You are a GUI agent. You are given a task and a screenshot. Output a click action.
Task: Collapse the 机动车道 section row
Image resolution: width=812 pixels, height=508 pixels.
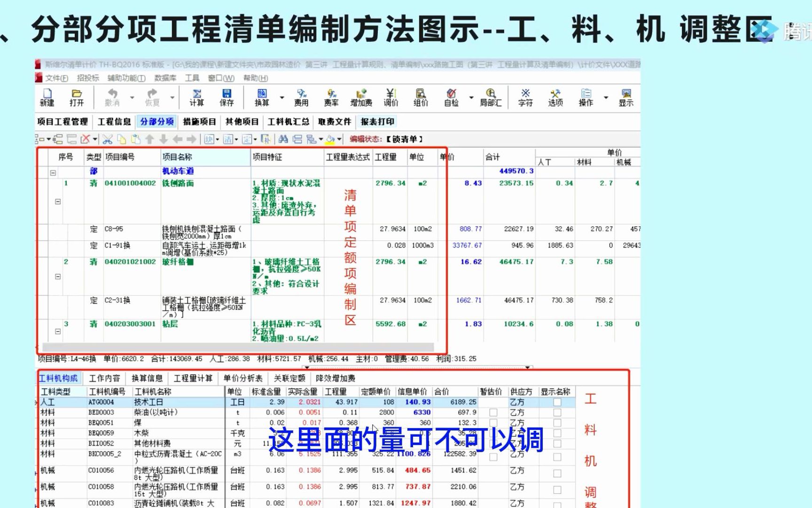pyautogui.click(x=53, y=173)
